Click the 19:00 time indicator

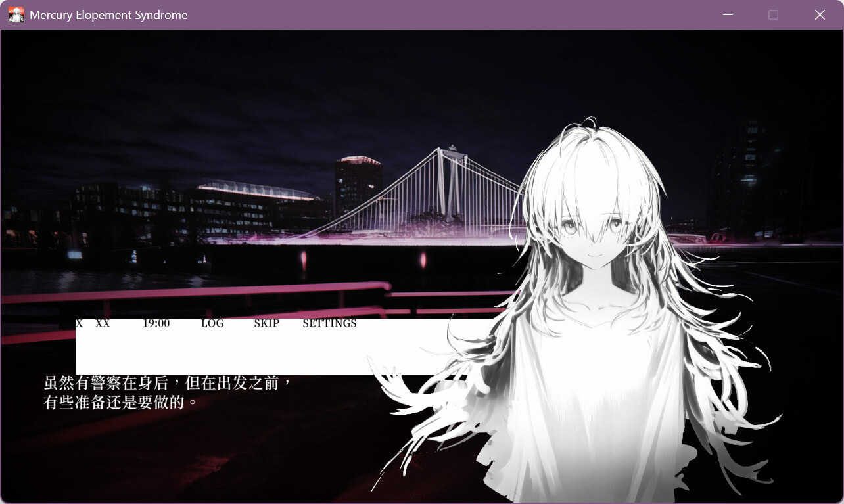coord(156,323)
